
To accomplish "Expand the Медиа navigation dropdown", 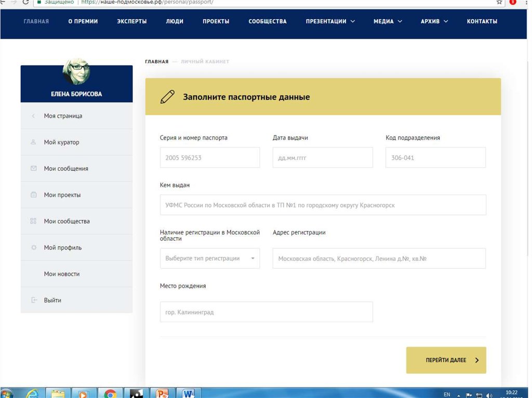I will 388,21.
